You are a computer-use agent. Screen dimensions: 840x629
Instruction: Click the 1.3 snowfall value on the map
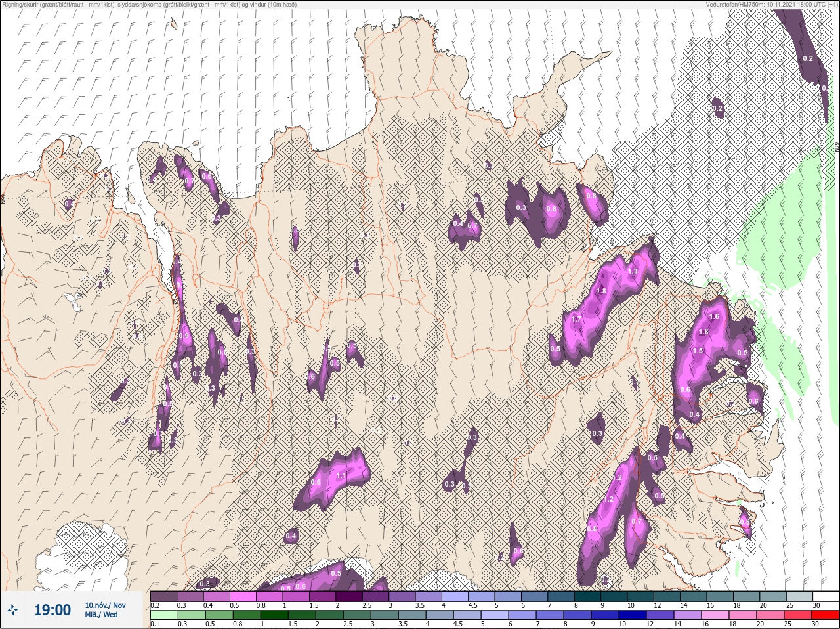pos(633,271)
